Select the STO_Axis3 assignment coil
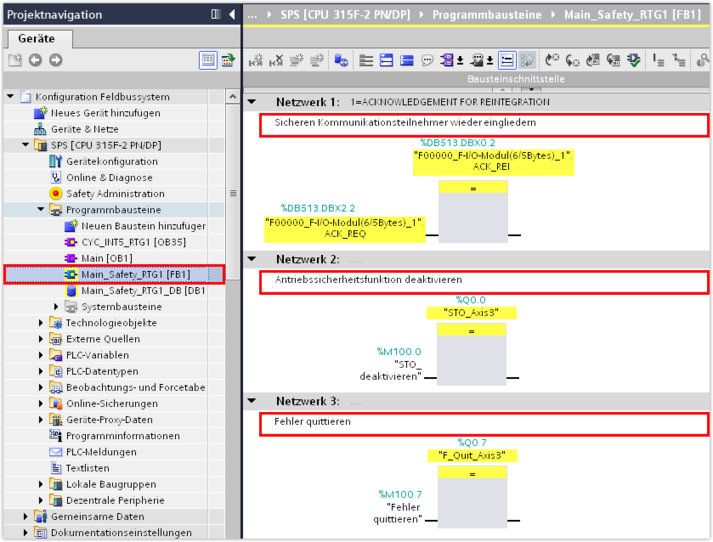Screen dimensions: 713x542 coord(472,329)
